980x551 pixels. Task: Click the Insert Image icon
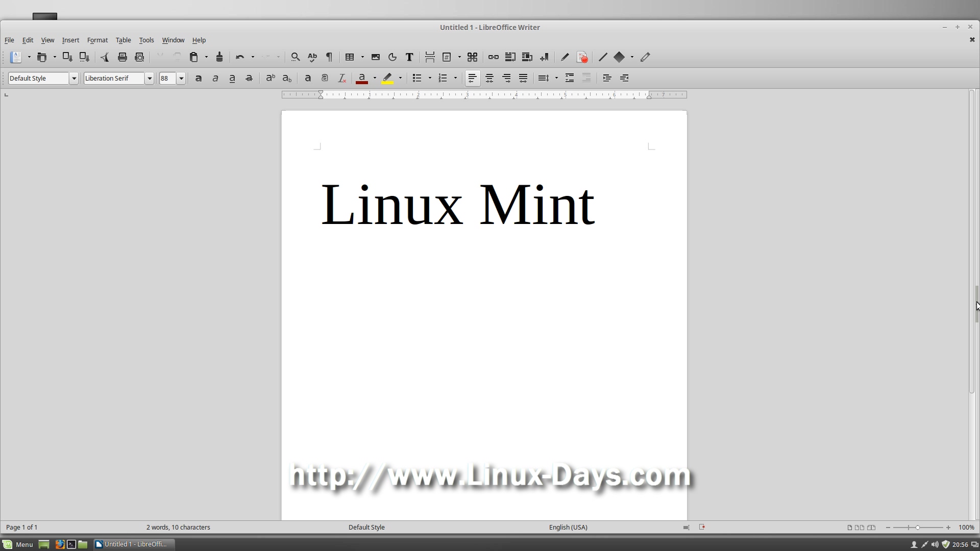coord(376,57)
